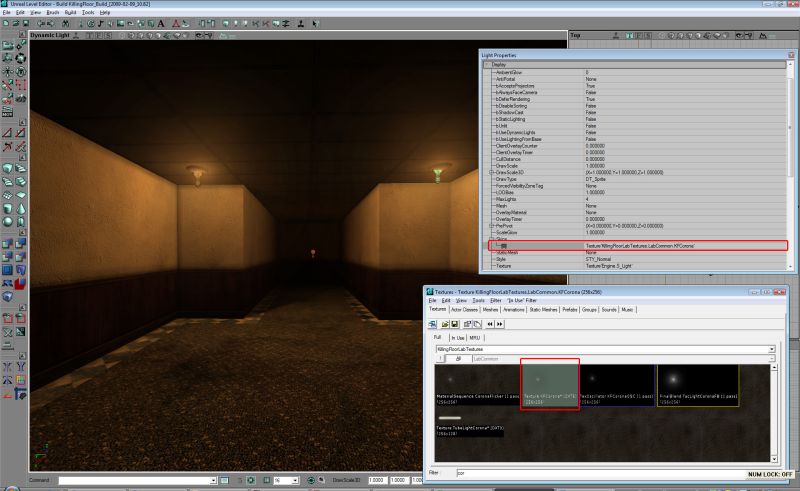Select the TubeLightCorona texture thumbnail
The height and width of the screenshot is (491, 800).
[x=469, y=426]
